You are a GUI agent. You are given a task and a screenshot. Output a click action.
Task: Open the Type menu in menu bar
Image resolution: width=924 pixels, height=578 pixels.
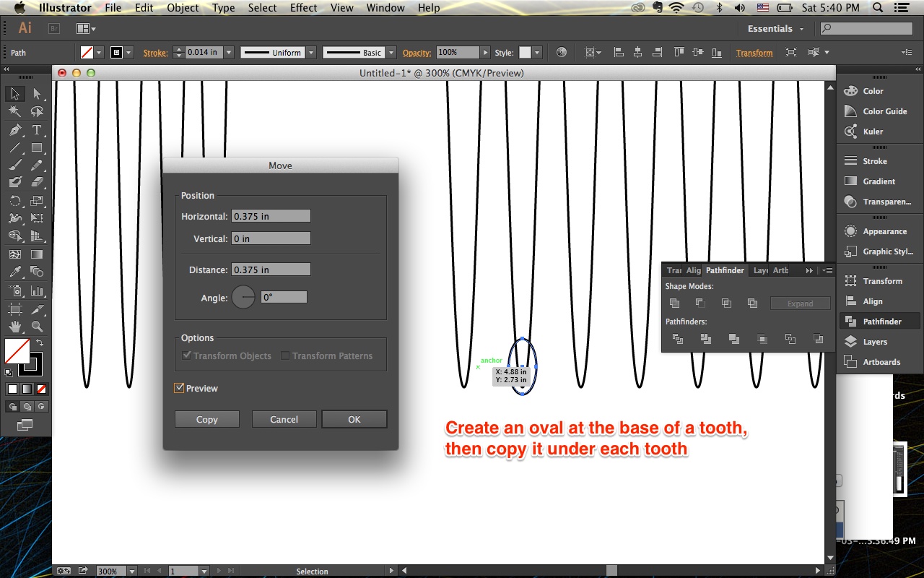point(223,8)
